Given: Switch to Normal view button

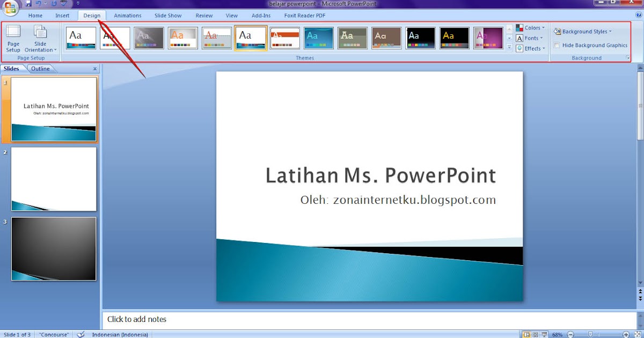Looking at the screenshot, I should pos(526,334).
